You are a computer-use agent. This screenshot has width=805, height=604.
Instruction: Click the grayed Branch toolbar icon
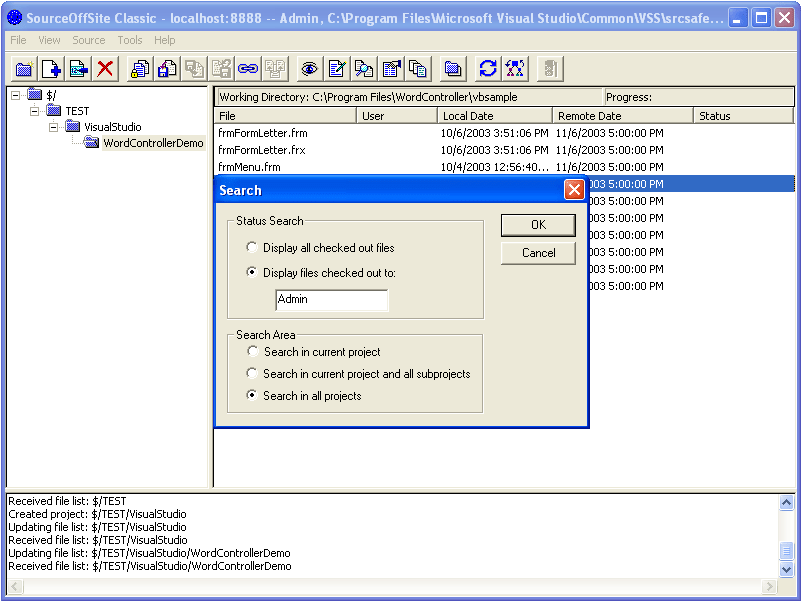pyautogui.click(x=275, y=69)
